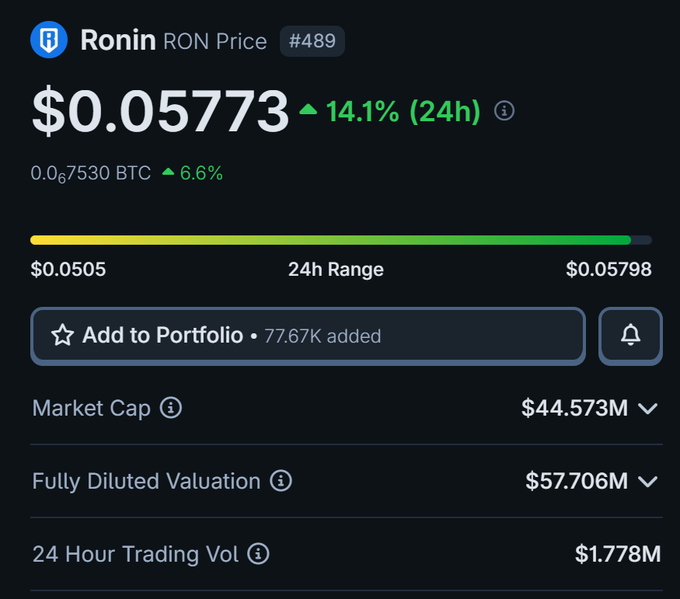Click the 6.6% BTC change text
The image size is (680, 599).
(201, 173)
